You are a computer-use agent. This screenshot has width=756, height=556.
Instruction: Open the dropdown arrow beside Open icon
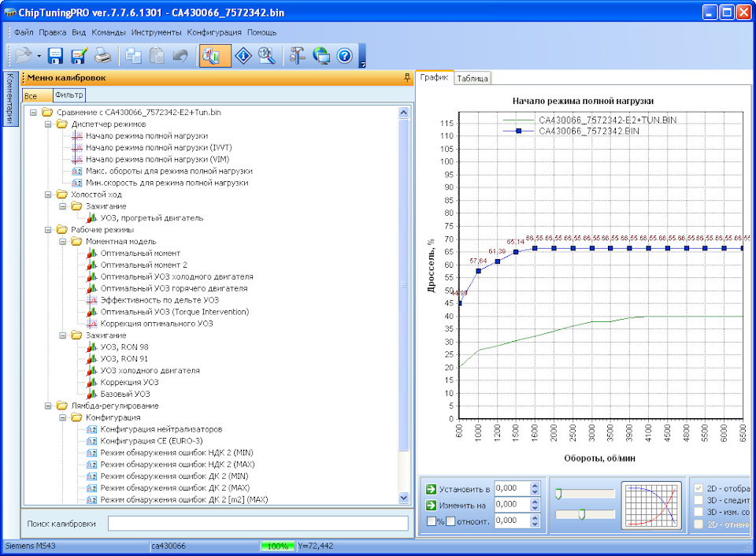tap(39, 56)
